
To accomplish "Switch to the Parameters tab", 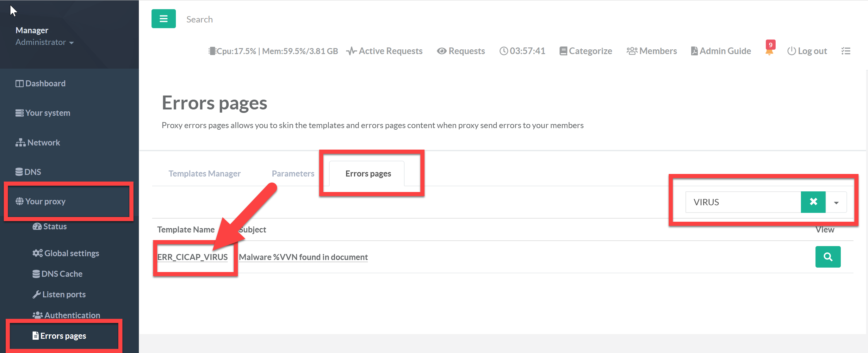I will click(x=293, y=173).
